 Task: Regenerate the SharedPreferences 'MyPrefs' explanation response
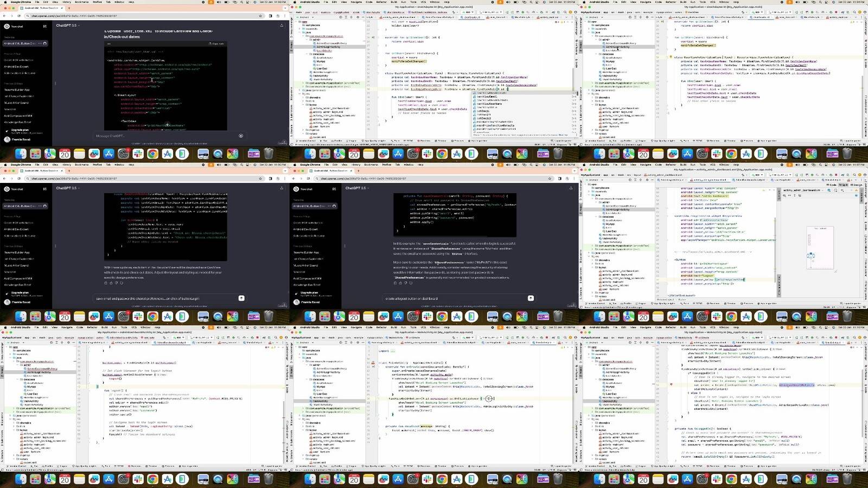click(410, 283)
